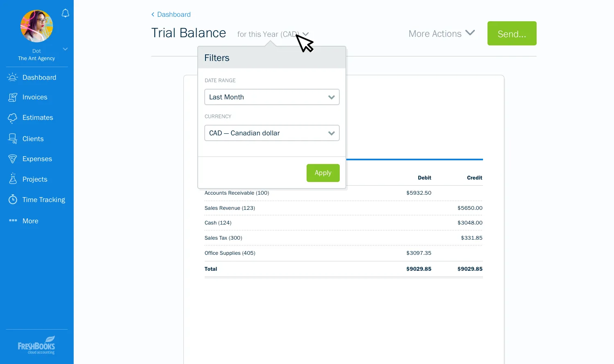This screenshot has height=364, width=614.
Task: Open the Projects section
Action: click(35, 179)
